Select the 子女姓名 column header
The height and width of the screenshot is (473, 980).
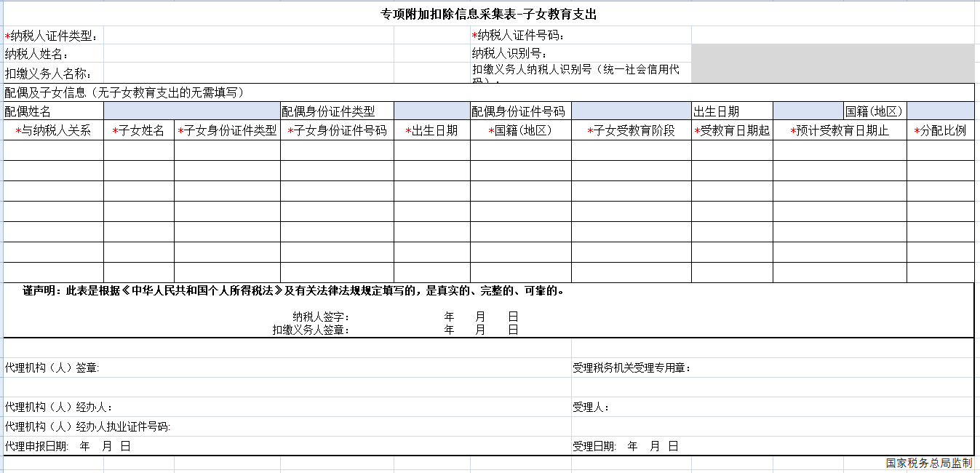tap(139, 130)
